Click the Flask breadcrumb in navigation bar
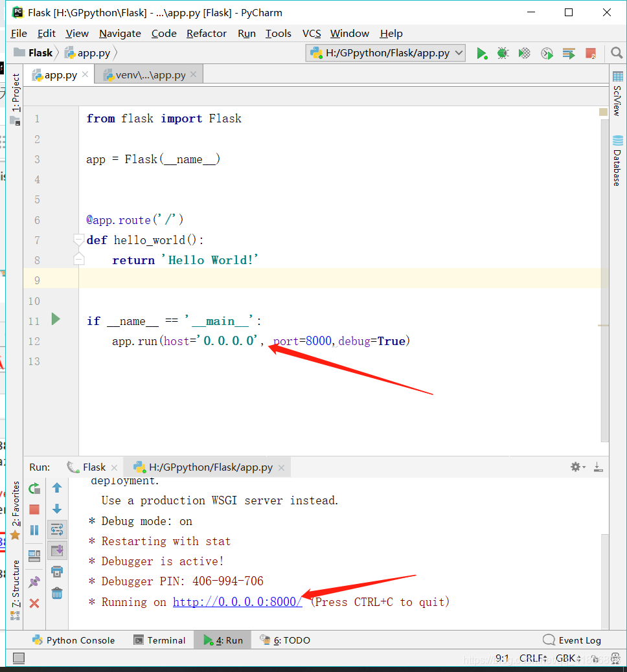This screenshot has width=627, height=672. (33, 52)
